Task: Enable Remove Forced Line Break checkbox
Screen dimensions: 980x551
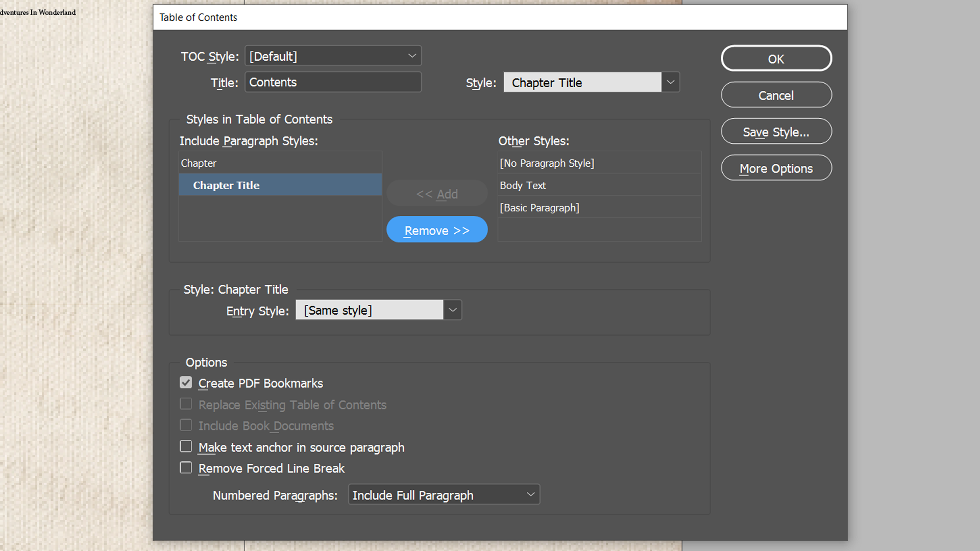Action: click(x=186, y=468)
